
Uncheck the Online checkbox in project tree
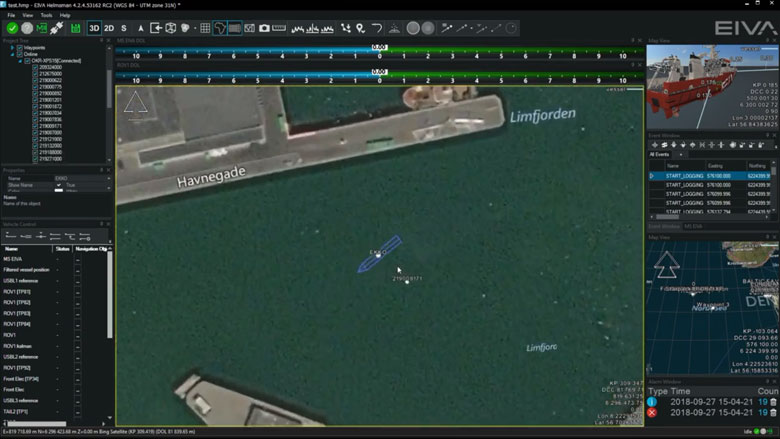tap(19, 55)
